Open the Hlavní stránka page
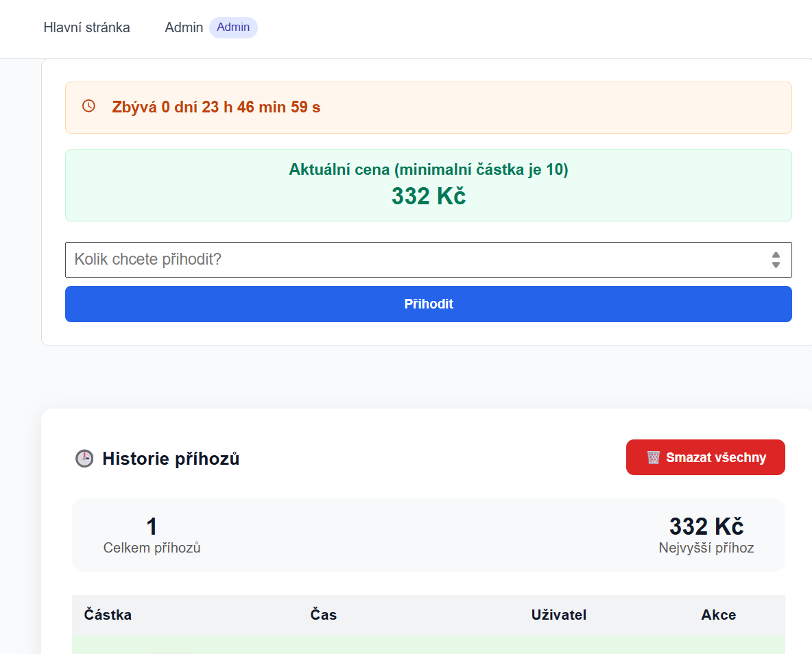812x654 pixels. point(86,27)
